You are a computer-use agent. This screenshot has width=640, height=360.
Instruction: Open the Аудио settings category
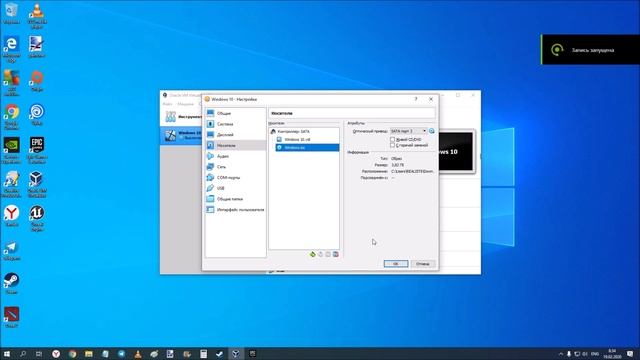coord(236,156)
